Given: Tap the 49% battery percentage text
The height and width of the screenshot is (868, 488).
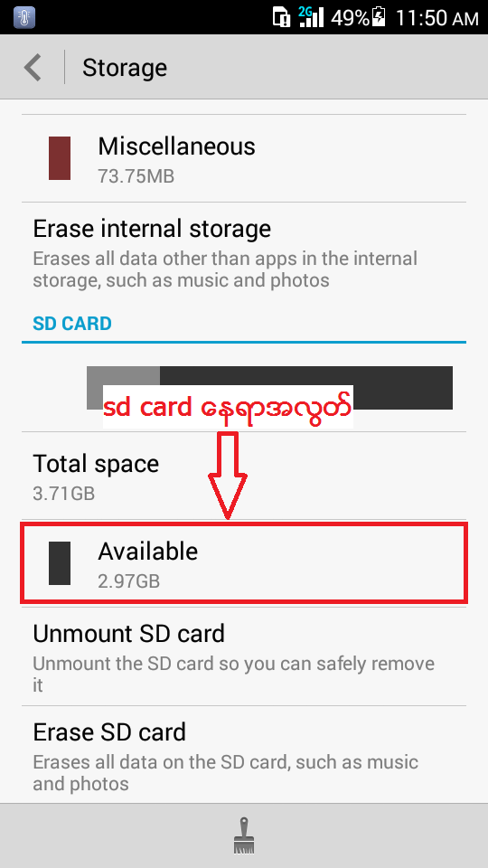Looking at the screenshot, I should point(351,18).
